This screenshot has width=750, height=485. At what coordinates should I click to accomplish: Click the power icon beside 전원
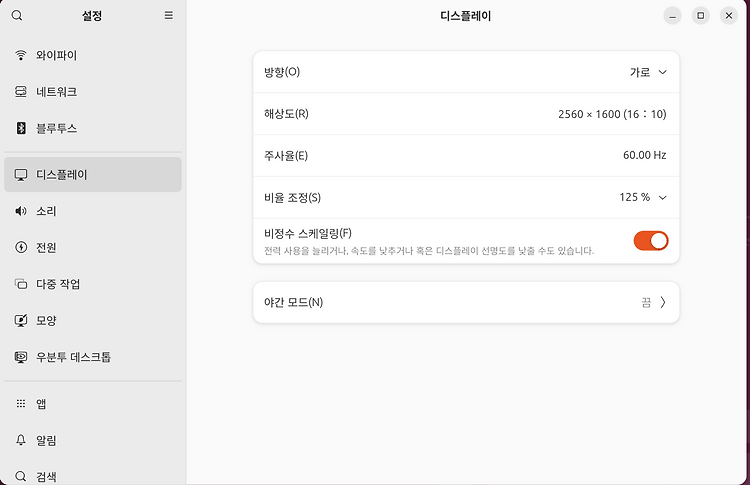(21, 247)
